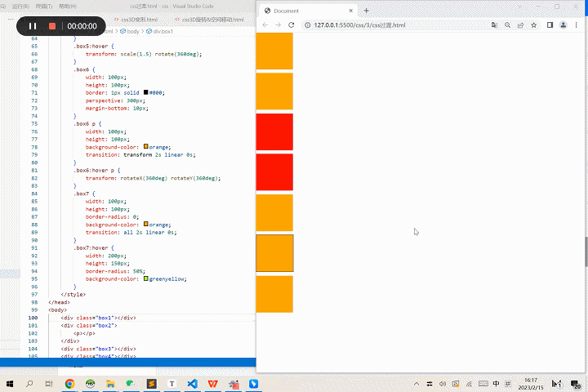Open WPS Office from taskbar
The image size is (588, 392).
click(212, 384)
